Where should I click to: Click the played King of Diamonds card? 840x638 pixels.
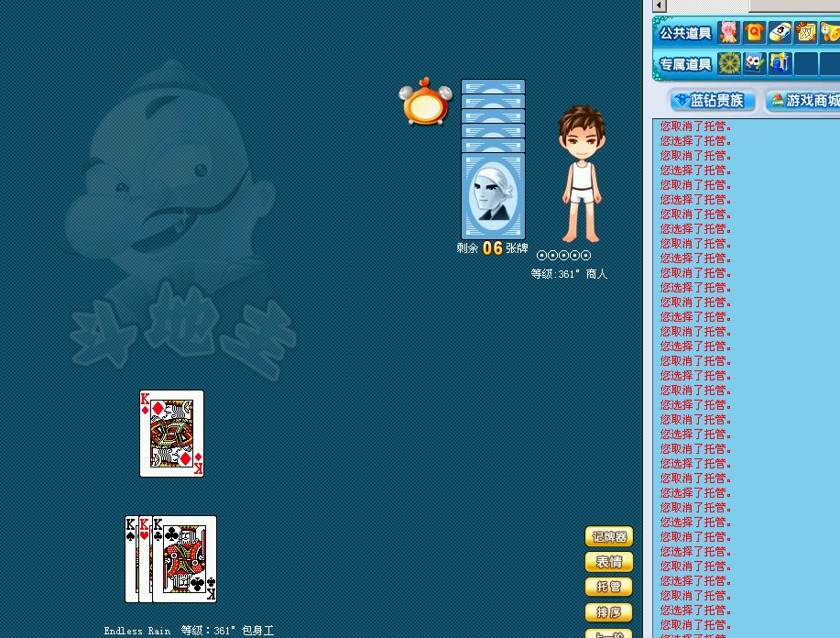point(171,434)
